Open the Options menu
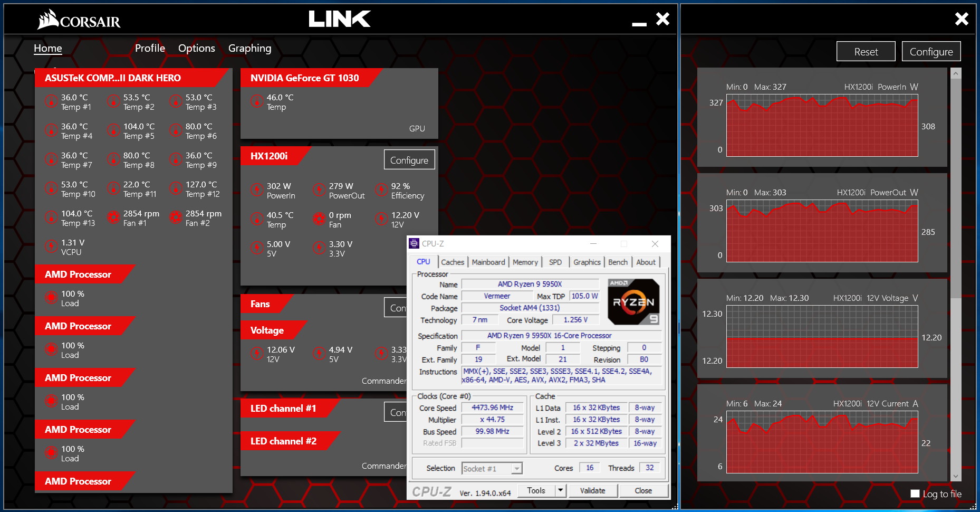The height and width of the screenshot is (512, 980). pyautogui.click(x=197, y=49)
